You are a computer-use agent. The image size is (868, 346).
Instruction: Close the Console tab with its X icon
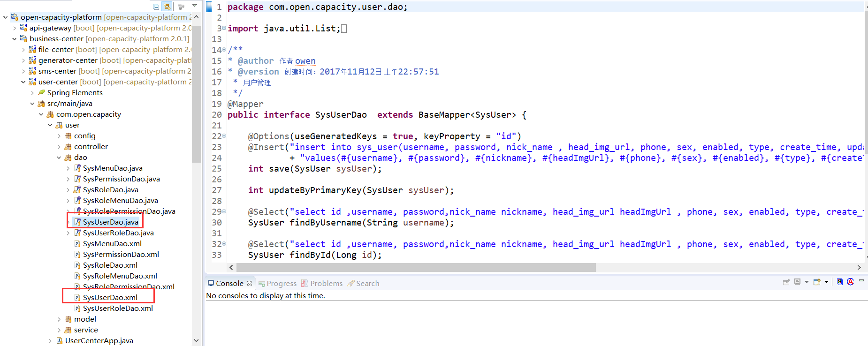coord(250,283)
